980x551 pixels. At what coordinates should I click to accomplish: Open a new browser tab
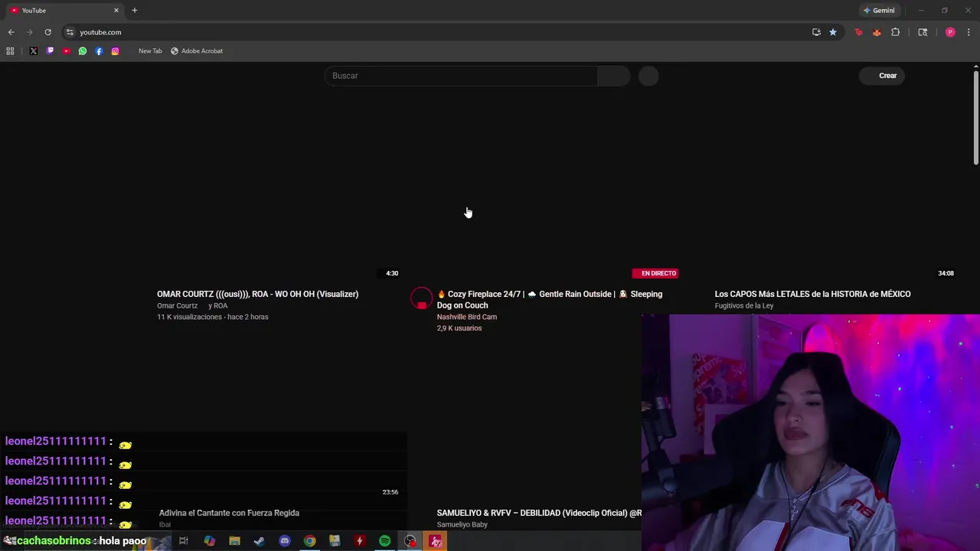[x=135, y=11]
